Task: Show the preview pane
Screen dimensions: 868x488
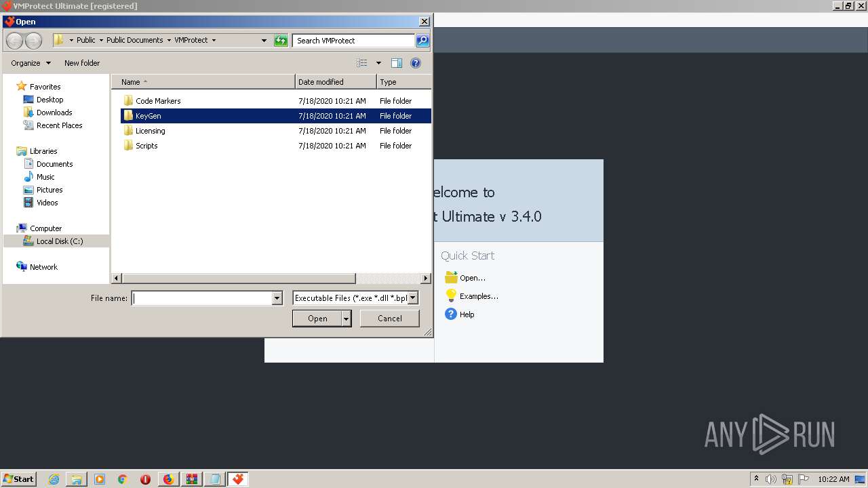Action: click(x=397, y=63)
